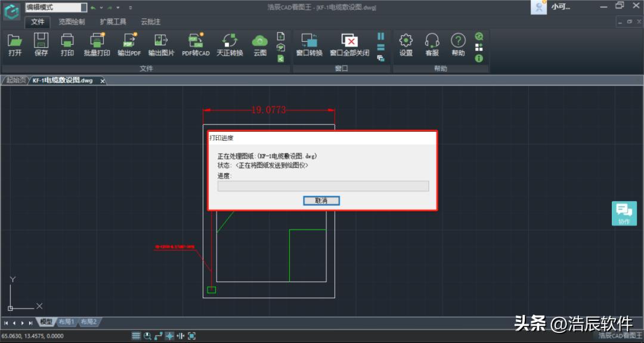Screen dimensions: 644x343
Task: Expand the undo history dropdown arrow
Action: point(101,7)
